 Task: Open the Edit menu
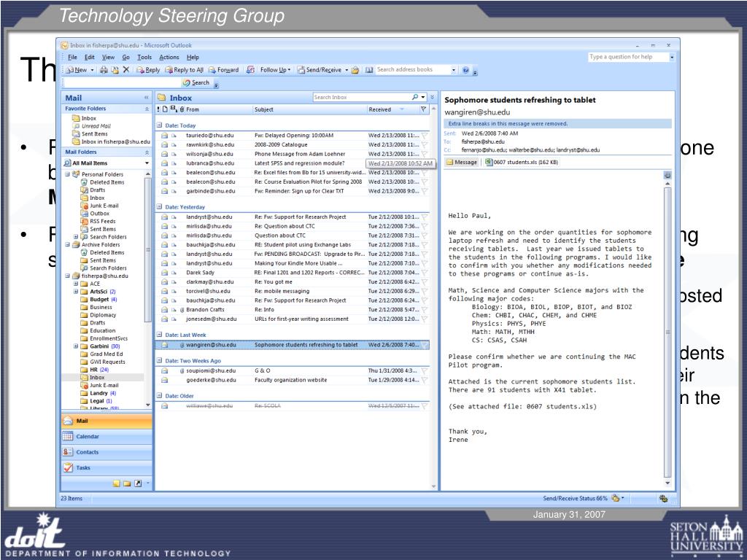click(x=90, y=57)
